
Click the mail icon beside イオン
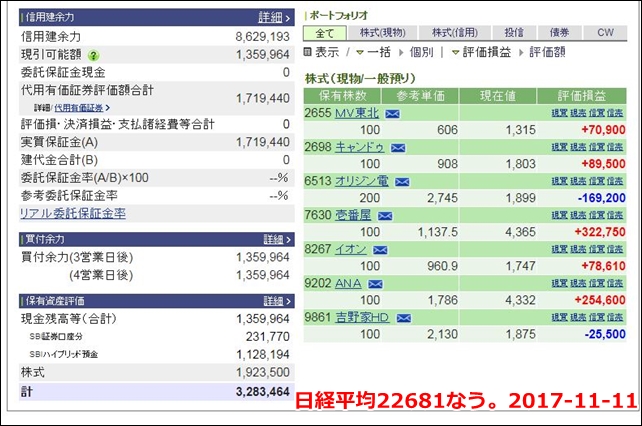380,250
